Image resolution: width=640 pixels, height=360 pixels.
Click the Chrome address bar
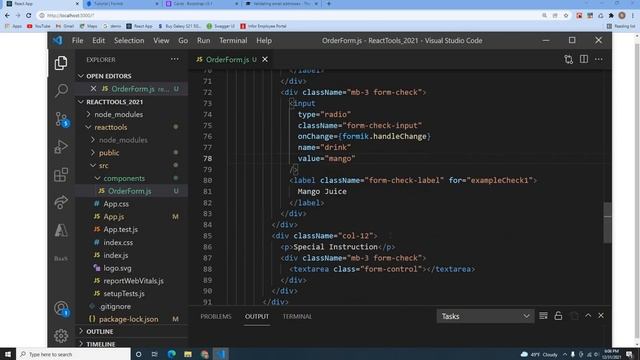[x=286, y=16]
